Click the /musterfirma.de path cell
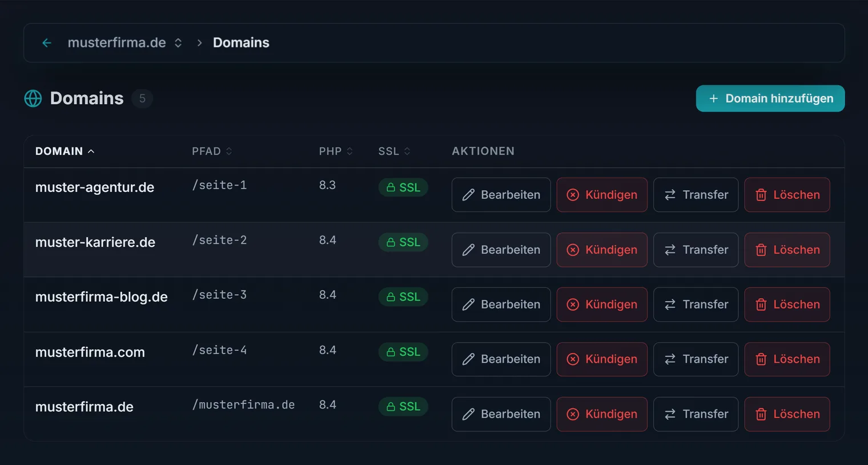This screenshot has width=868, height=465. [243, 405]
